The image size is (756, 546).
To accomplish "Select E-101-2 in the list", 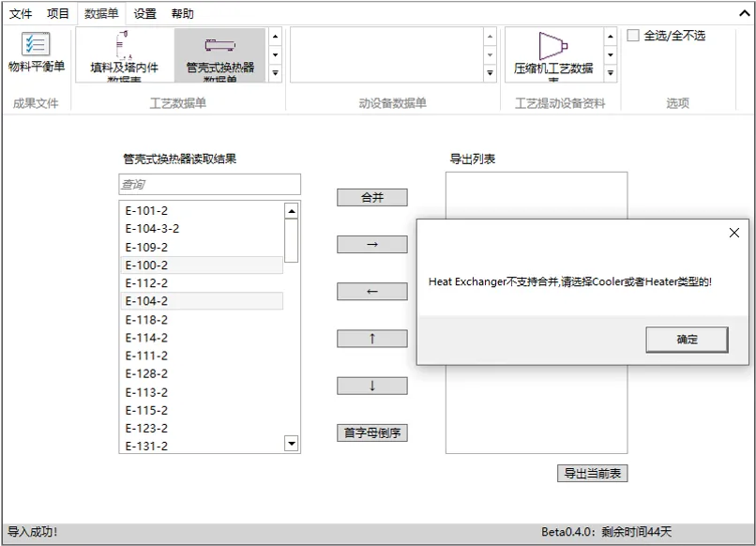I will 202,211.
